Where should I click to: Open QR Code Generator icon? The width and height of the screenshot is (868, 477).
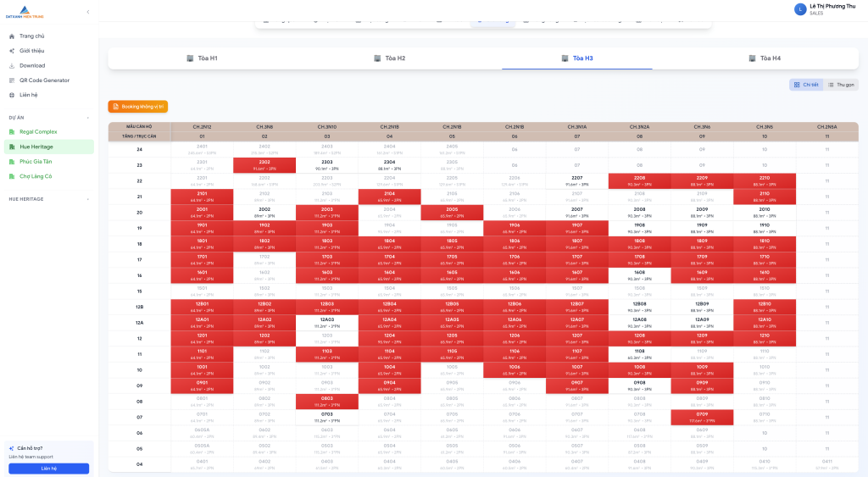point(12,80)
